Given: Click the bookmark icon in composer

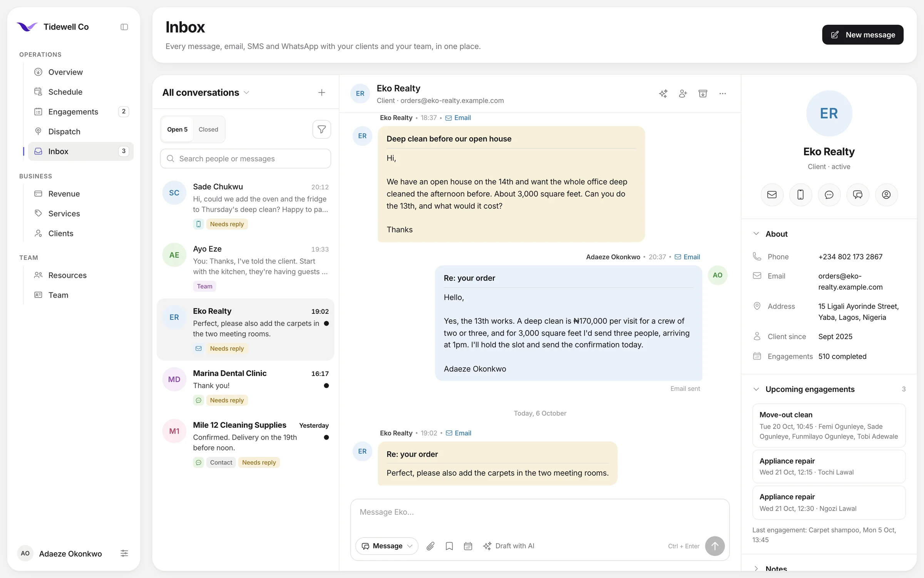Looking at the screenshot, I should coord(449,546).
